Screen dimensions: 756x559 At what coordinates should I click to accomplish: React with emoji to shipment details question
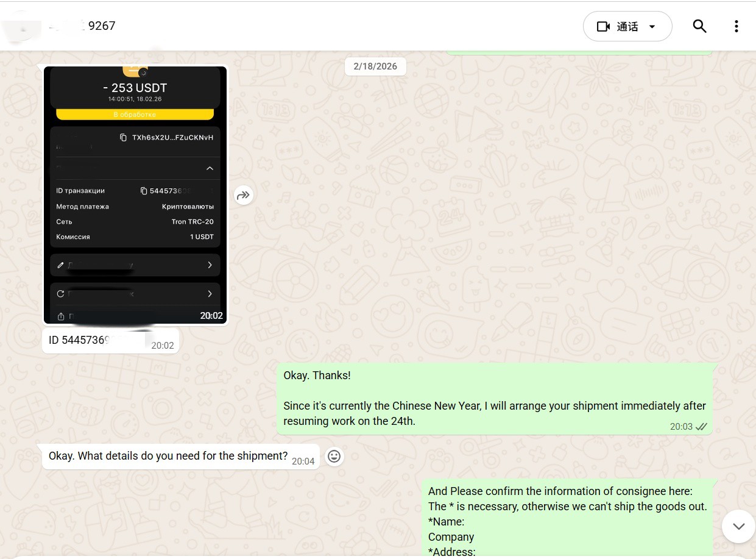click(334, 456)
